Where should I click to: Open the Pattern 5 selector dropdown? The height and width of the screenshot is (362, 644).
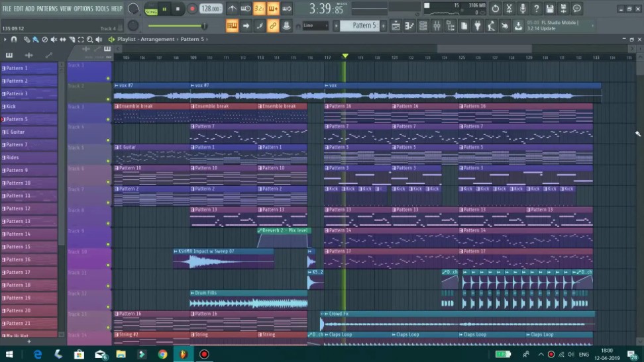pos(362,26)
